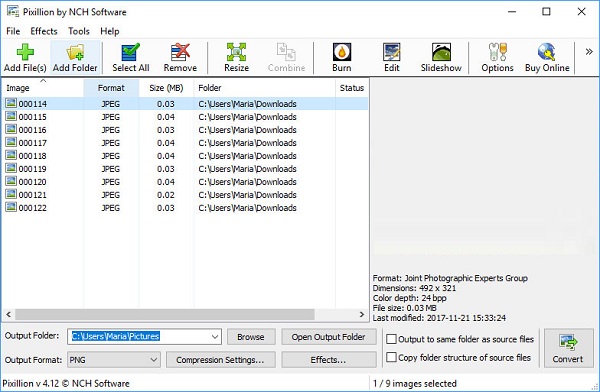Click the Effects... button

point(328,360)
